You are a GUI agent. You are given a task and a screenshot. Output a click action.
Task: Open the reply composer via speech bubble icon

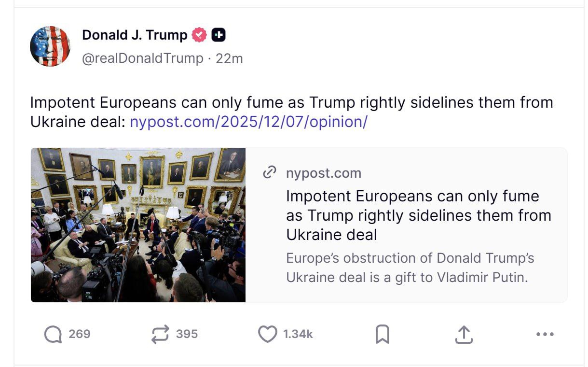(55, 334)
